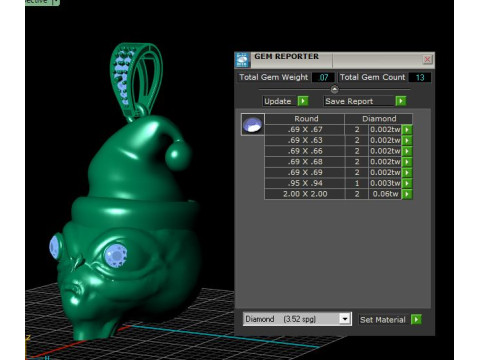Viewport: 480px width, 360px height.
Task: Click the Total Gem Count label
Action: point(372,77)
